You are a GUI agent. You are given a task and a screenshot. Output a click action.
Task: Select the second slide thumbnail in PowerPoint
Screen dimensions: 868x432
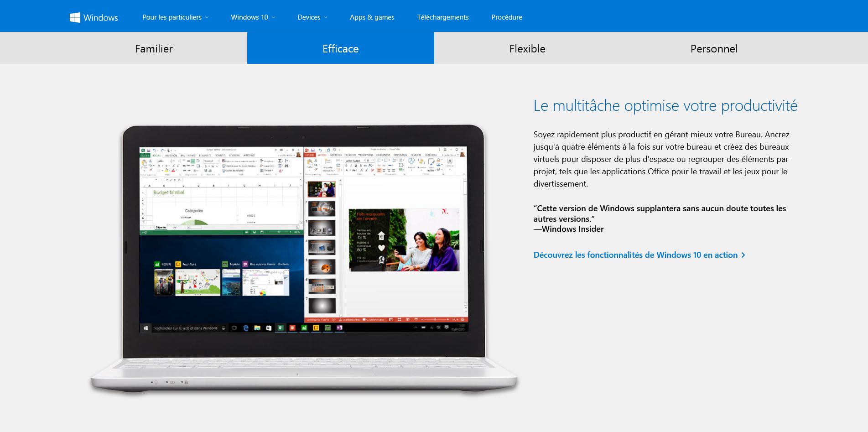tap(322, 208)
